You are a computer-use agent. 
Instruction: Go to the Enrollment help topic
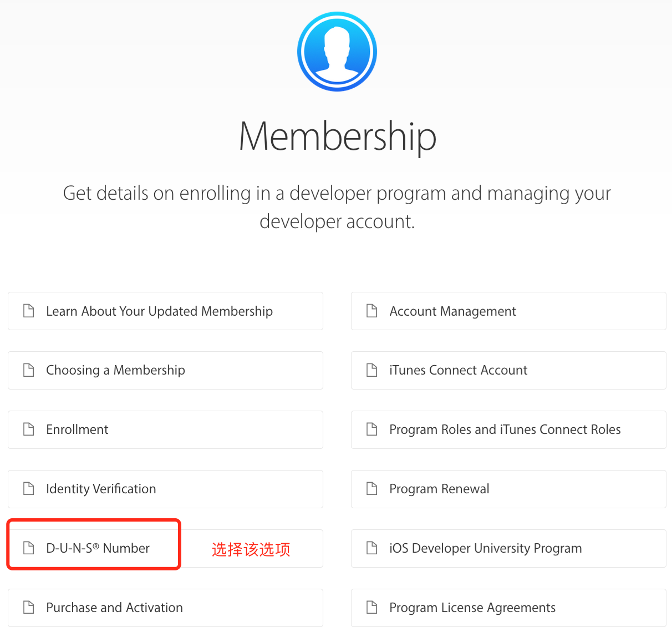(x=77, y=429)
